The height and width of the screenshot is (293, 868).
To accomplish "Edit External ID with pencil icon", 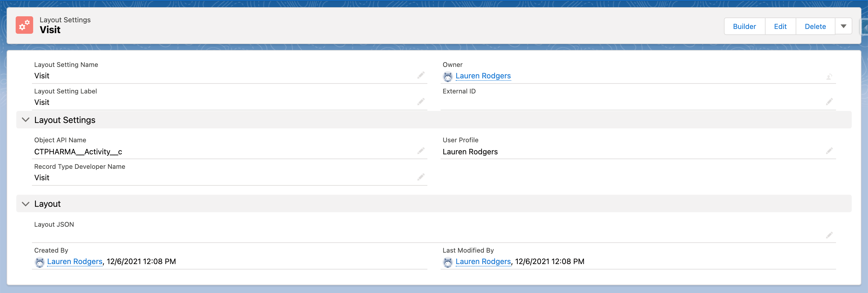I will pos(829,102).
